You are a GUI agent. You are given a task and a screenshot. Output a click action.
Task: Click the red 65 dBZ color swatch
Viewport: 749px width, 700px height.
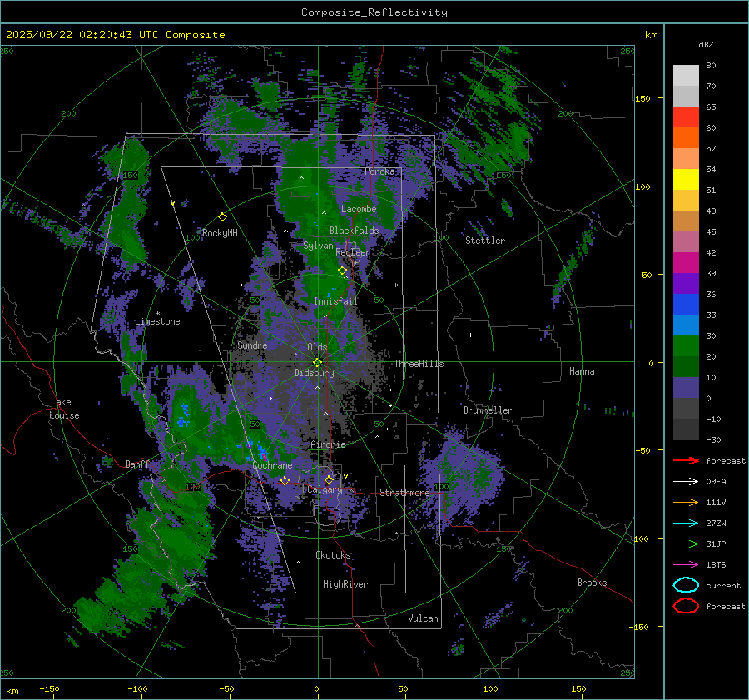[686, 117]
